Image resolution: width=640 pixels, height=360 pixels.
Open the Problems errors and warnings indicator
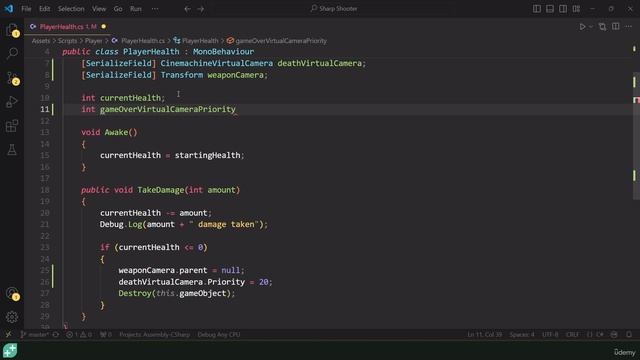click(x=79, y=335)
